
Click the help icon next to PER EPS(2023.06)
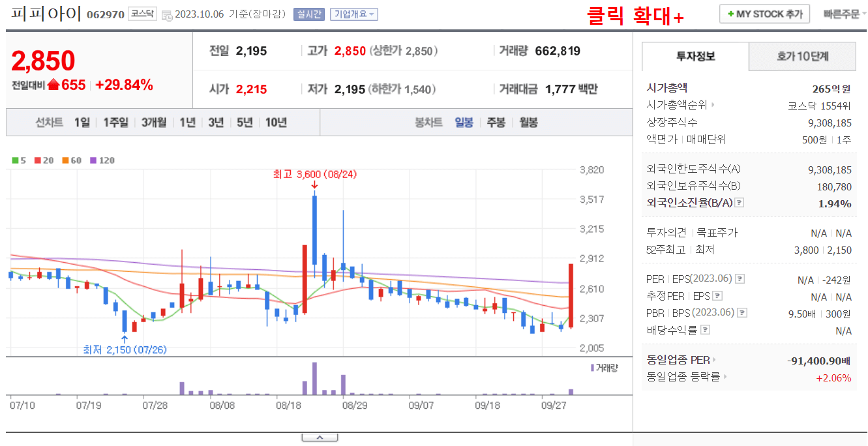740,279
